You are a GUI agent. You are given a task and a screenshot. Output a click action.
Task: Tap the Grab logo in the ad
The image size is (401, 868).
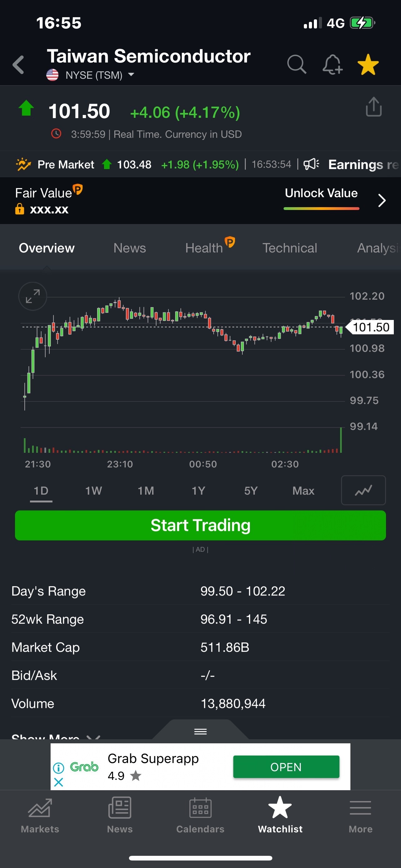(x=84, y=767)
